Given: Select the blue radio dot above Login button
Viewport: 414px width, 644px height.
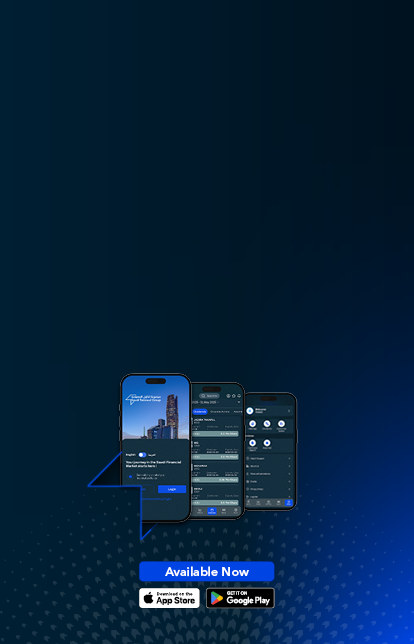Looking at the screenshot, I should coord(131,476).
